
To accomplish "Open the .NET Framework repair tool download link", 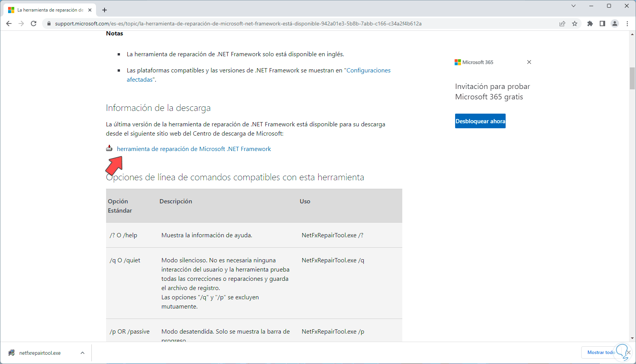I will (194, 149).
